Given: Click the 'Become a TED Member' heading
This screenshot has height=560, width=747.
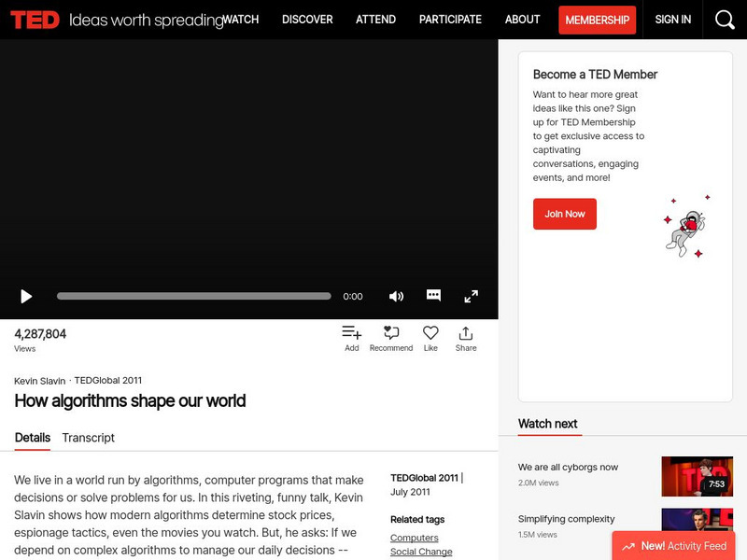Looking at the screenshot, I should point(595,75).
